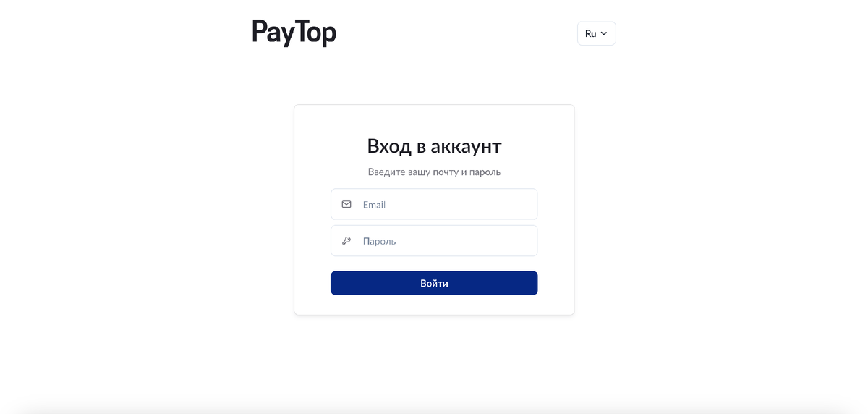
Task: Select the "Ru" language label text
Action: (590, 33)
